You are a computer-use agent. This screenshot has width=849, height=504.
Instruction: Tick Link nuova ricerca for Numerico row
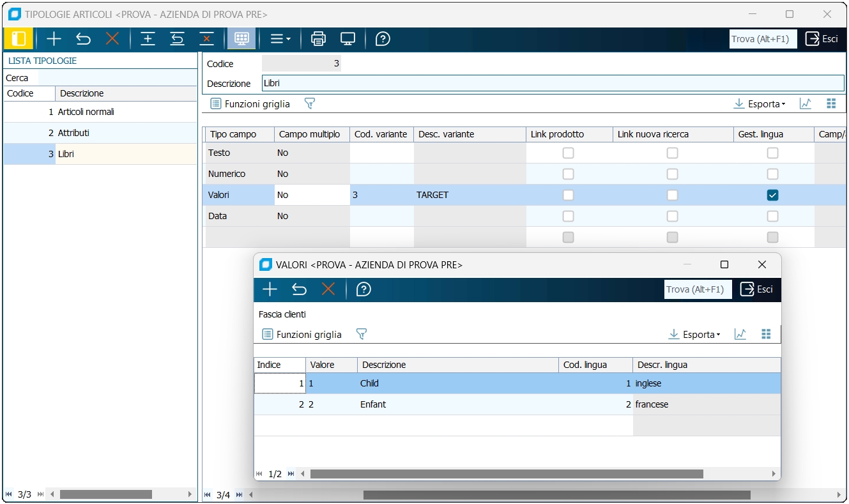pos(672,174)
